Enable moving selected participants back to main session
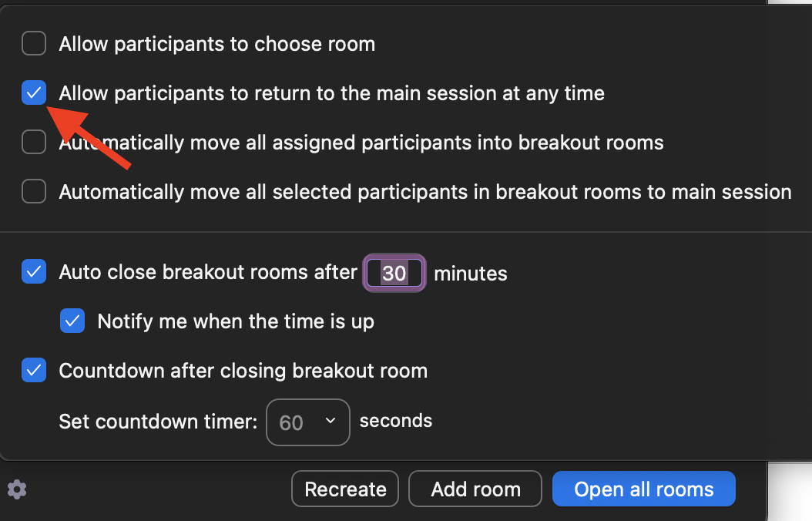The width and height of the screenshot is (812, 521). [33, 191]
